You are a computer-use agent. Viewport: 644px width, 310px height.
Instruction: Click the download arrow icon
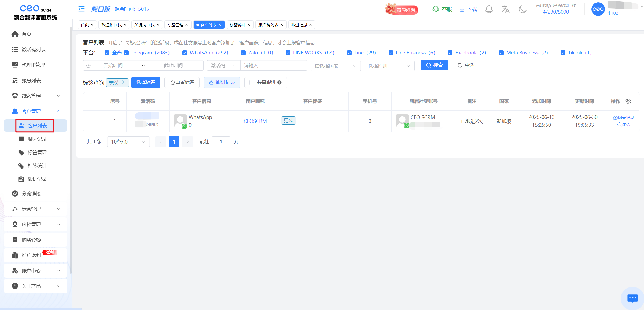[462, 9]
